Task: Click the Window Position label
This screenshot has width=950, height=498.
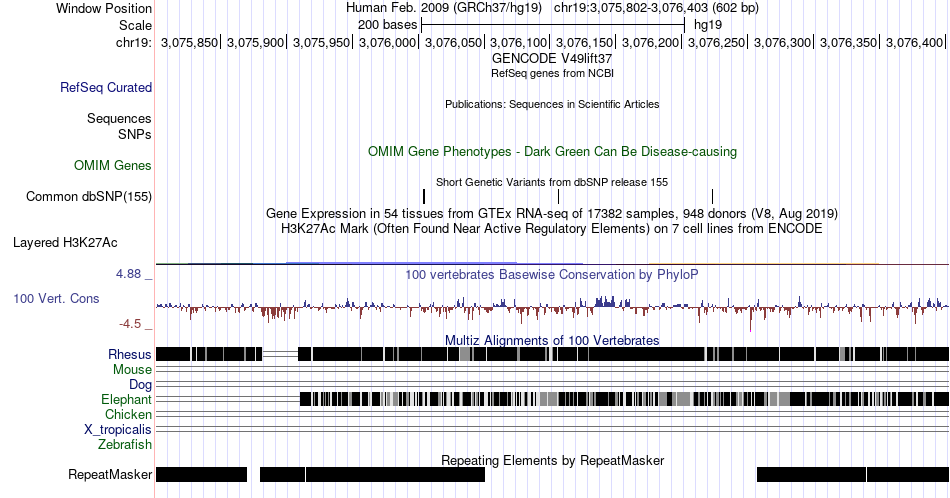Action: click(104, 8)
